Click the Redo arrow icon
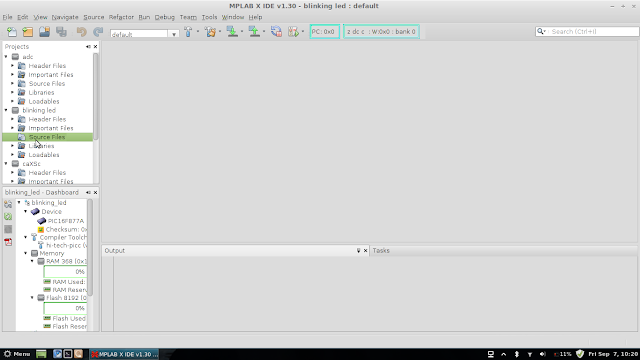This screenshot has height=360, width=640. click(98, 32)
